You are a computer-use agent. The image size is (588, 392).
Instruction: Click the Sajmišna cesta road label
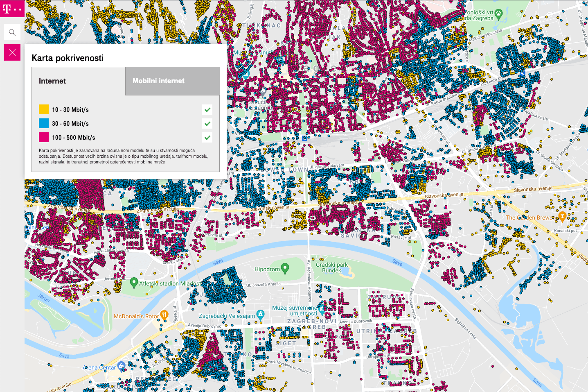466,329
